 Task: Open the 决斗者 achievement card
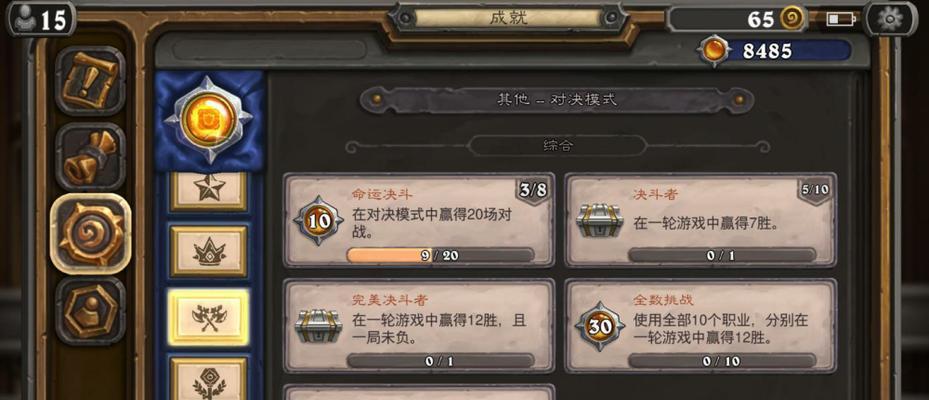click(x=701, y=221)
